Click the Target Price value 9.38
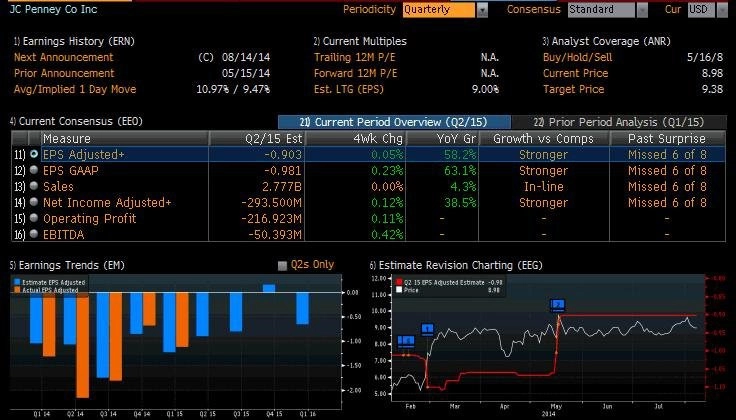The image size is (736, 420). 712,89
